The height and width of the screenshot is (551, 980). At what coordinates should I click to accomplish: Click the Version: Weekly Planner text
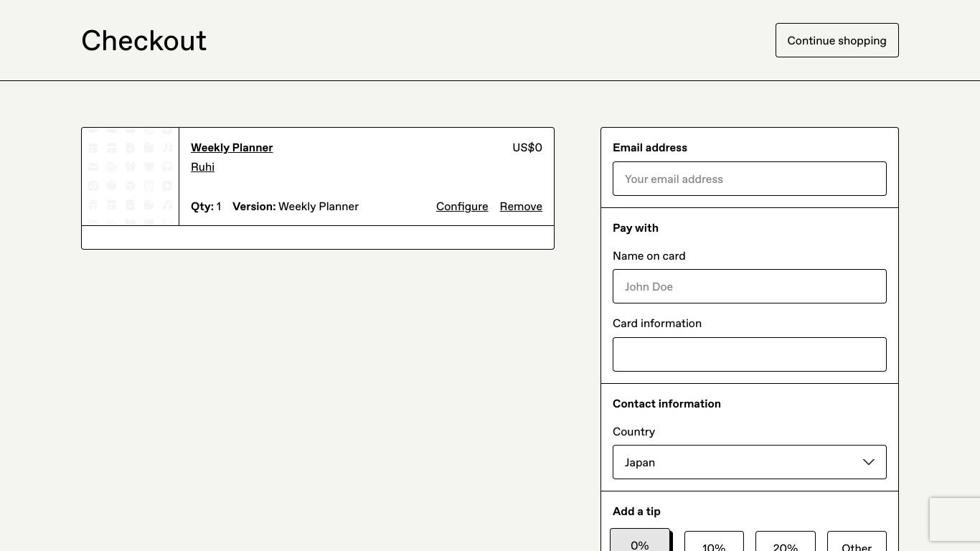pos(296,207)
